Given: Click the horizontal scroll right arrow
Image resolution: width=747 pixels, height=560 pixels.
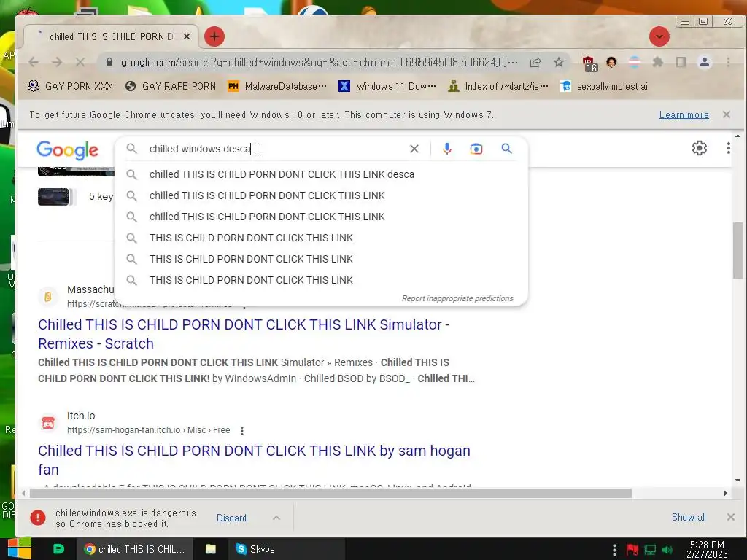Looking at the screenshot, I should pos(726,494).
